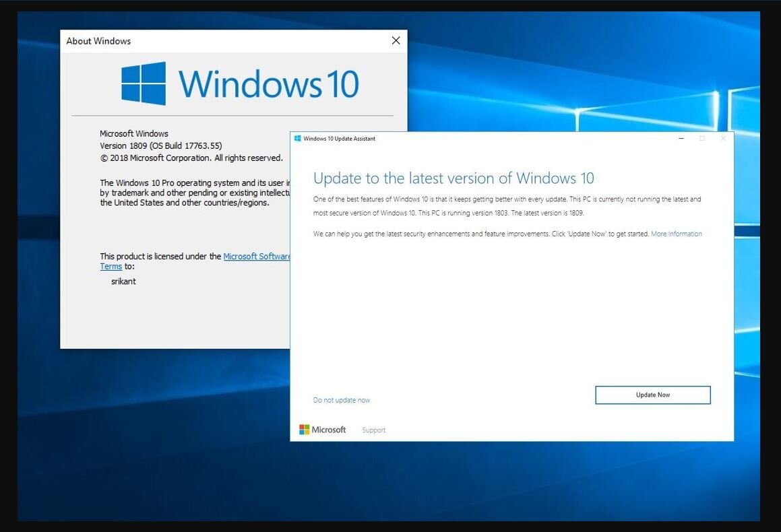Click the Microsoft logo in Update Assistant footer
The width and height of the screenshot is (781, 532).
coord(322,430)
